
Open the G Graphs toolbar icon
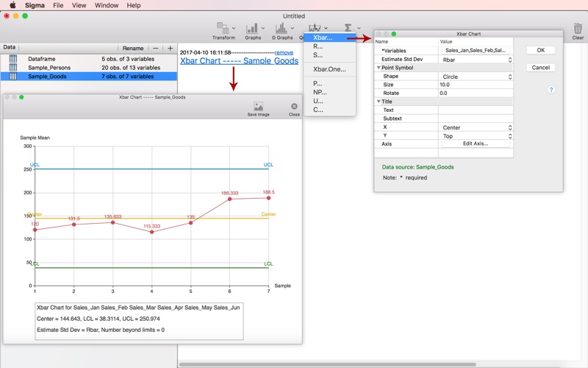(x=281, y=28)
